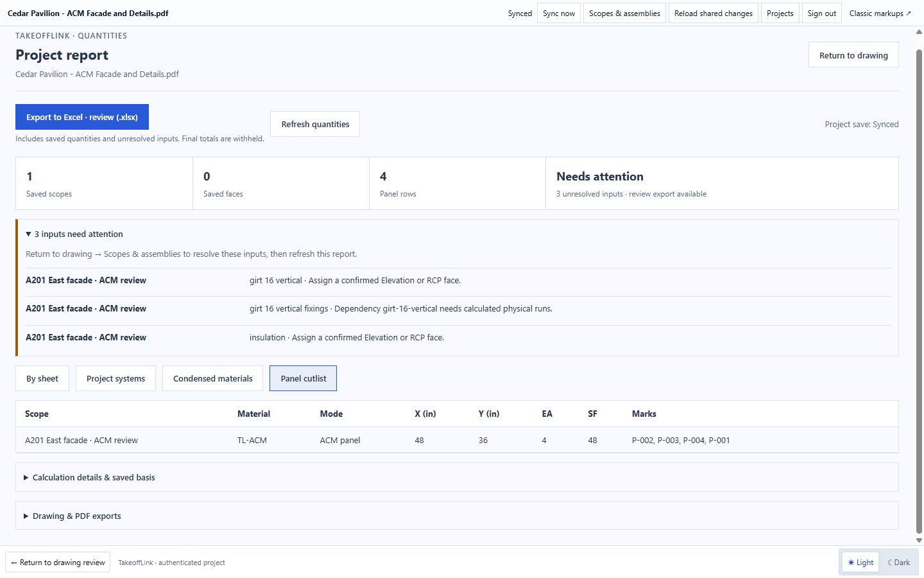Select the Condensed materials tab
The image size is (924, 578).
(x=212, y=378)
